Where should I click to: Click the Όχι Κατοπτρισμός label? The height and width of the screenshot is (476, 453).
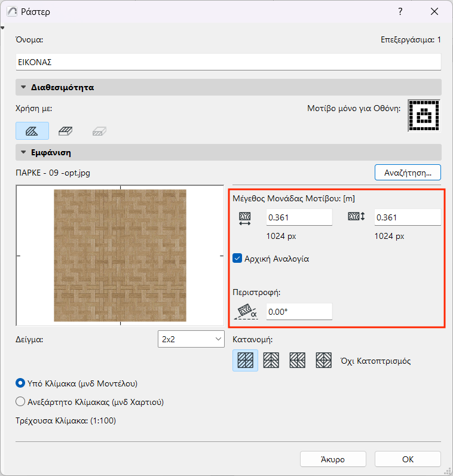tap(375, 361)
